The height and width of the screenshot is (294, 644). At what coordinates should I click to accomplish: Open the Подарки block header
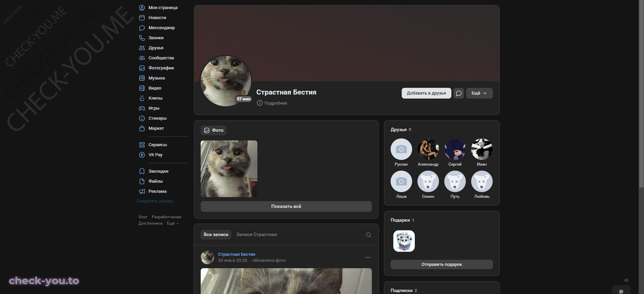tap(402, 220)
